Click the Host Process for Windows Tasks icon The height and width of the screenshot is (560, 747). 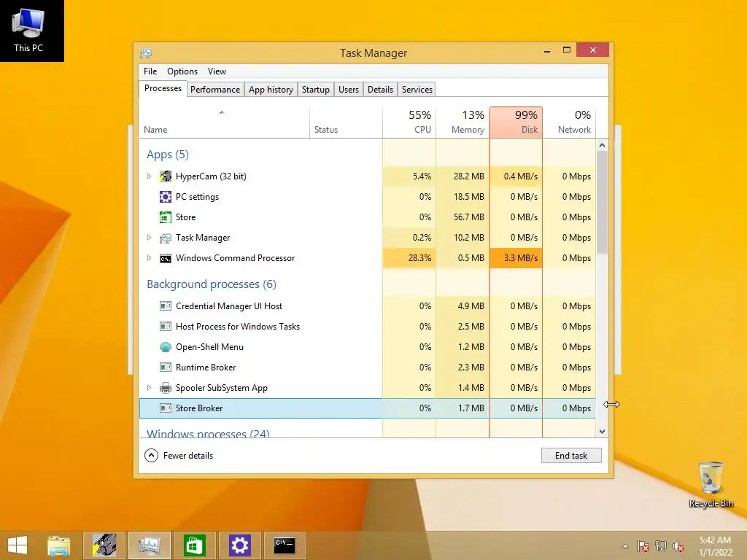pos(166,327)
